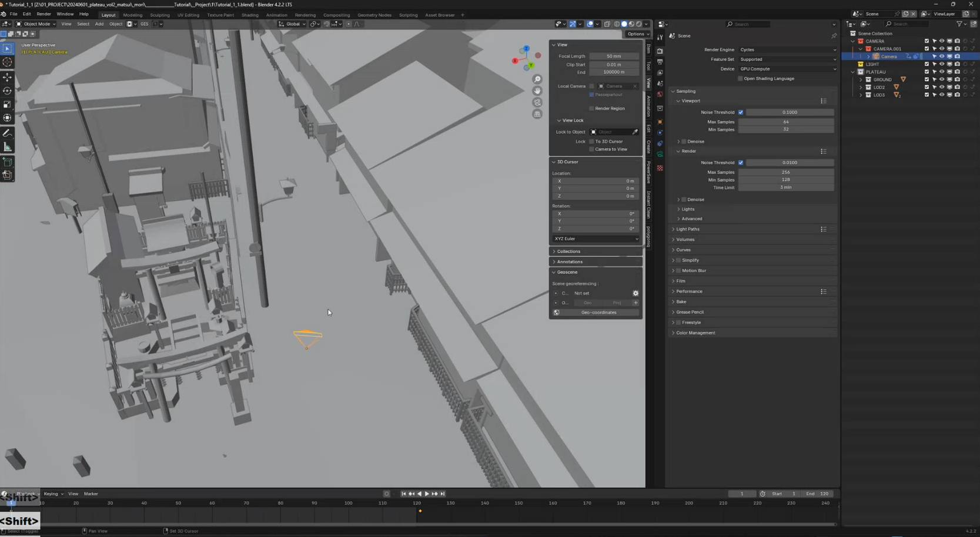This screenshot has width=980, height=537.
Task: Jump to the end frame
Action: pyautogui.click(x=443, y=494)
